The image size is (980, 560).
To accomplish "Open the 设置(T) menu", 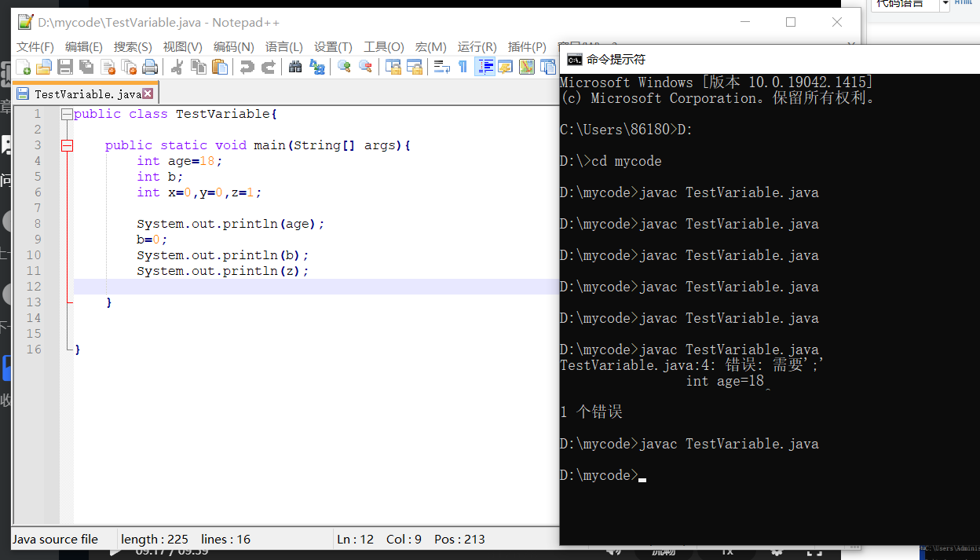I will pyautogui.click(x=333, y=47).
